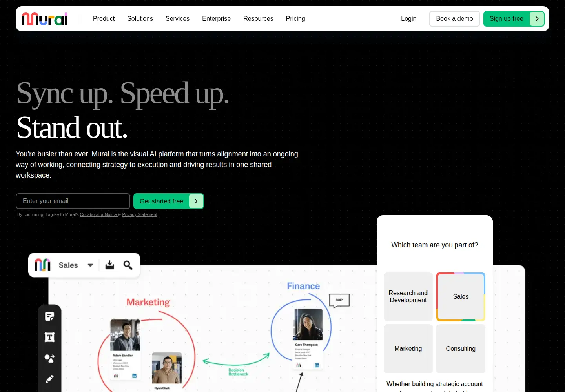Go to the Pricing page
Screen dimensions: 565x392
[x=295, y=19]
